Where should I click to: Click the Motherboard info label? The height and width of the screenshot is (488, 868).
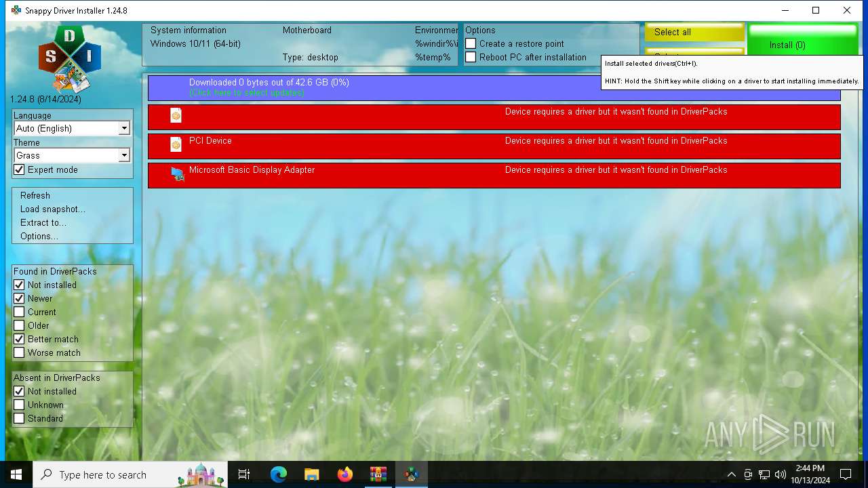(x=307, y=30)
